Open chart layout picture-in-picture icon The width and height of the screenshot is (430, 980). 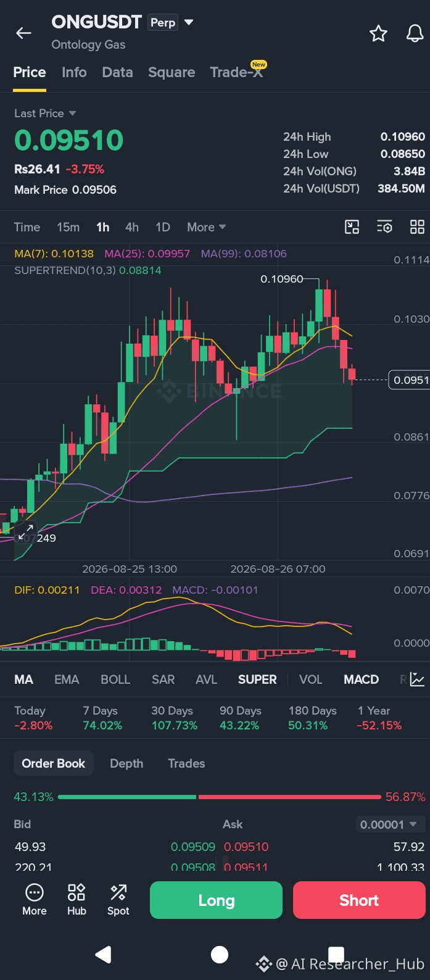352,227
